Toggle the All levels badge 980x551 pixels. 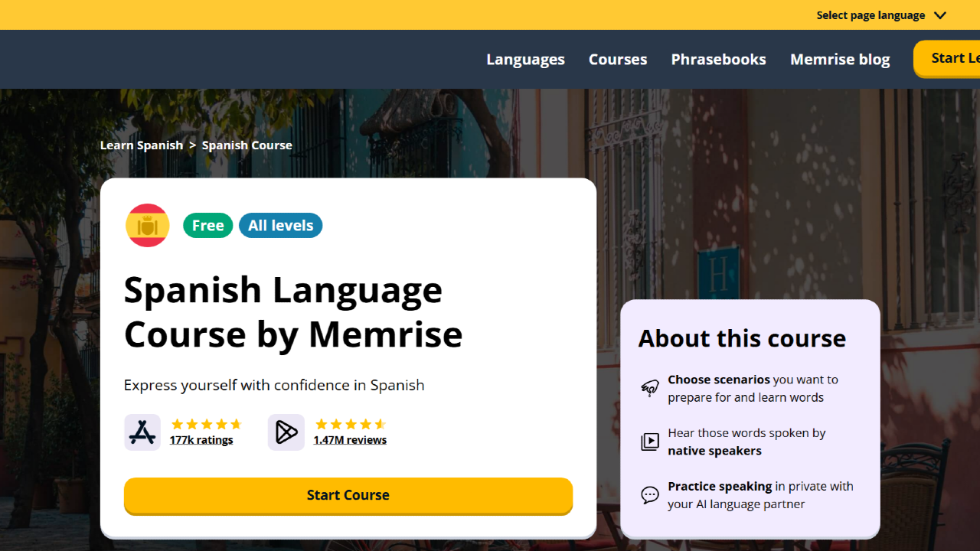pyautogui.click(x=280, y=225)
